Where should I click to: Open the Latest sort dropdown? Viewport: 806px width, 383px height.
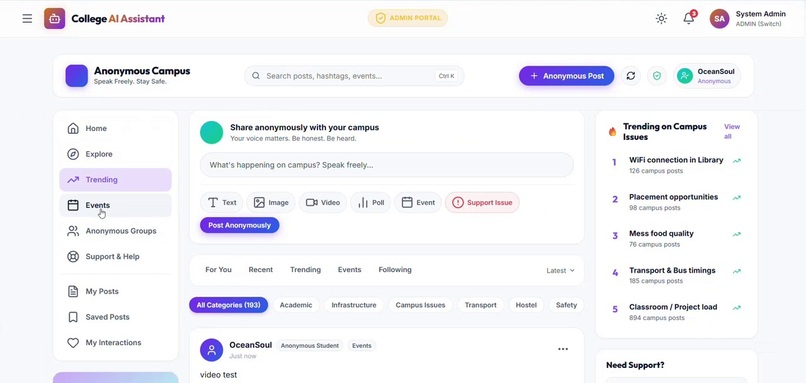560,270
